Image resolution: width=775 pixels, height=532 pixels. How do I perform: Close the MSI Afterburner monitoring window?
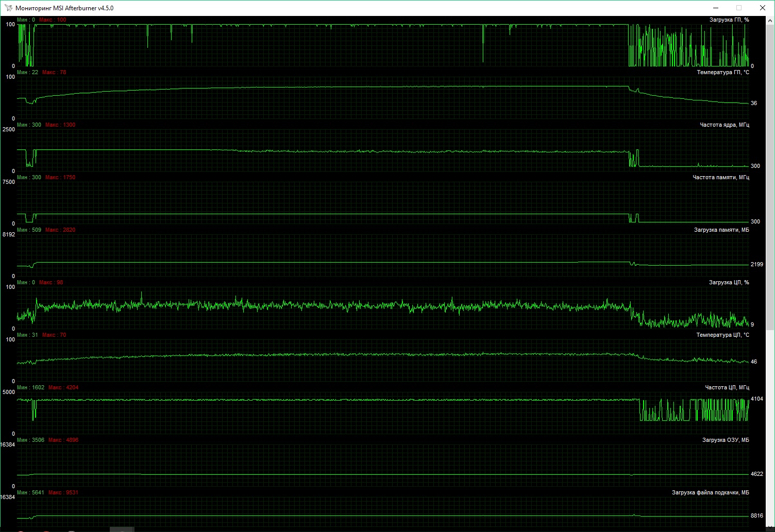click(x=763, y=8)
